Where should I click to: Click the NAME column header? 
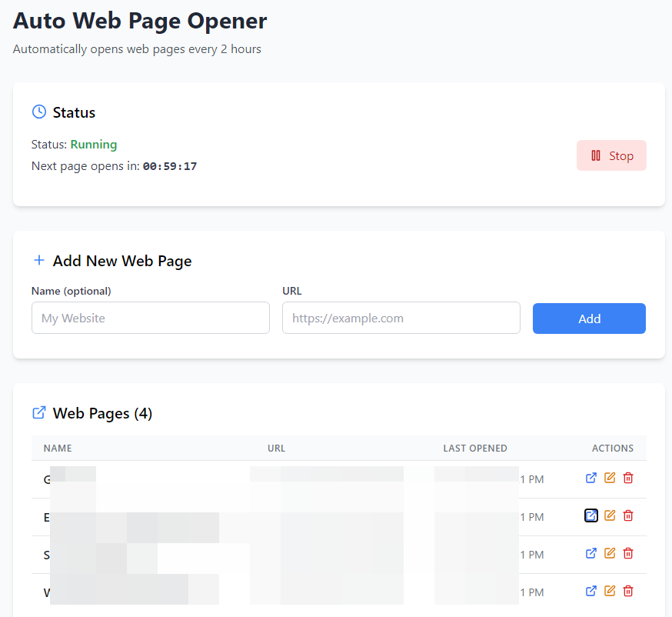[58, 449]
